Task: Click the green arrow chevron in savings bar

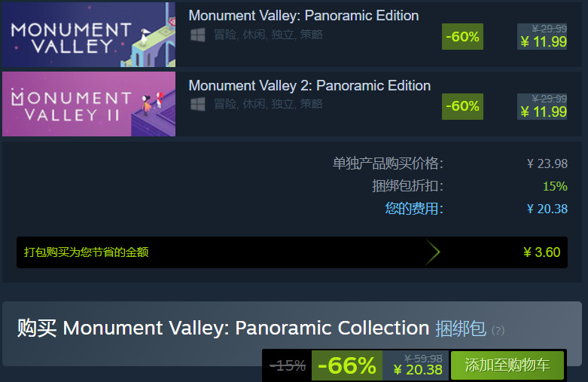Action: coord(432,252)
